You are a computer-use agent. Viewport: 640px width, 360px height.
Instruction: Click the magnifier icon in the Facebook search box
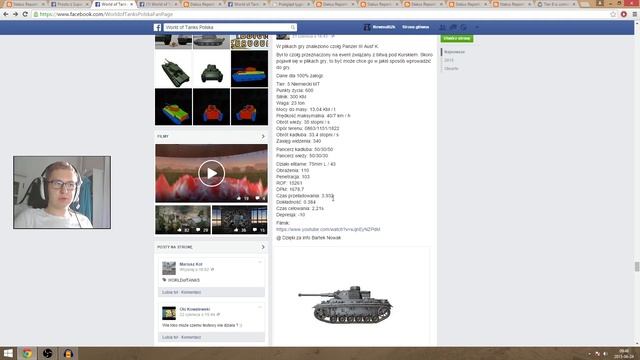(293, 27)
